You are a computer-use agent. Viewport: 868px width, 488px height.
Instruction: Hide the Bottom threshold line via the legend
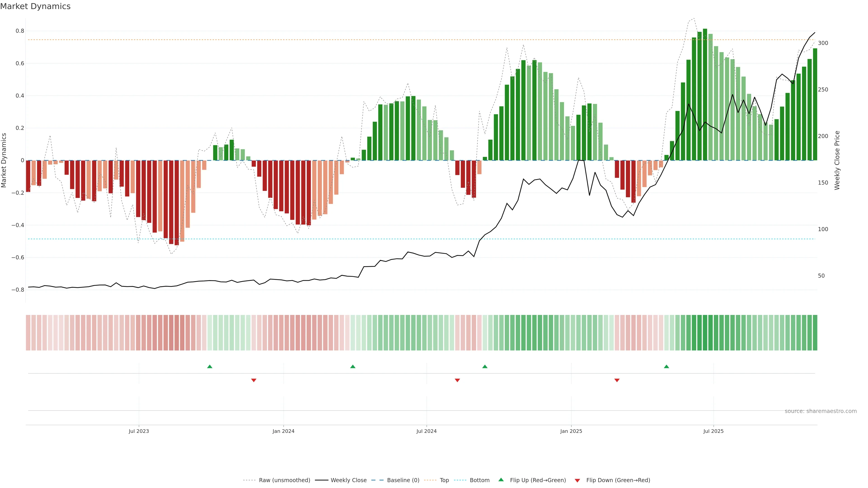(479, 480)
